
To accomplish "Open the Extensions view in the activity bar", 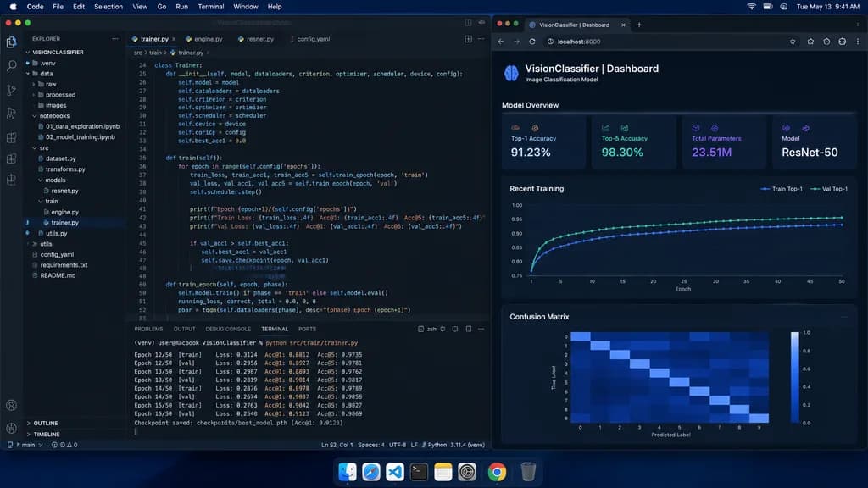I will coord(11,137).
